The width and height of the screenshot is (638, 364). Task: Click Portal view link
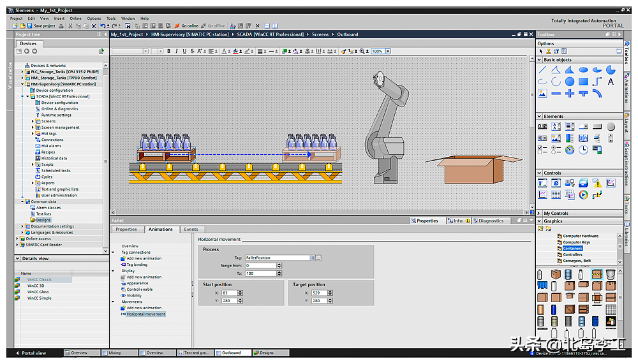pyautogui.click(x=33, y=353)
